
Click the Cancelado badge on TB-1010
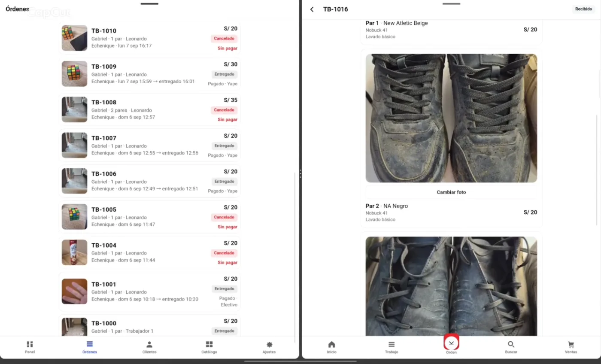(224, 39)
